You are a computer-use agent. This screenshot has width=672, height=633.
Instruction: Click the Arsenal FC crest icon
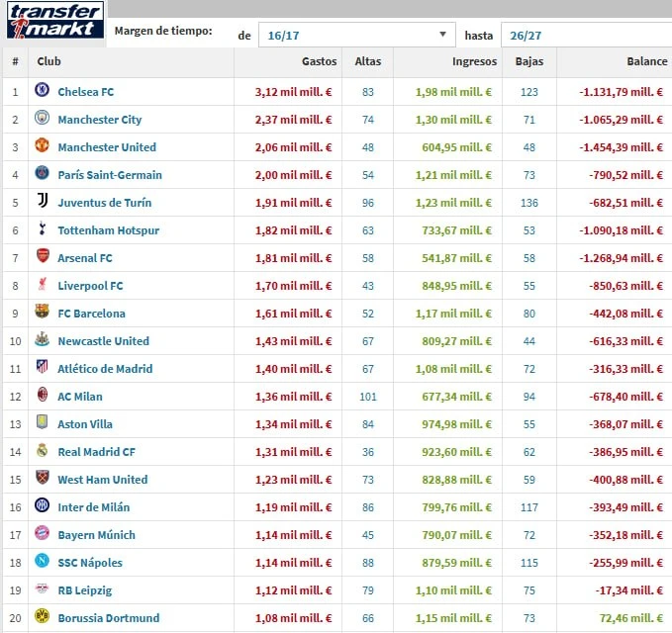pyautogui.click(x=42, y=256)
